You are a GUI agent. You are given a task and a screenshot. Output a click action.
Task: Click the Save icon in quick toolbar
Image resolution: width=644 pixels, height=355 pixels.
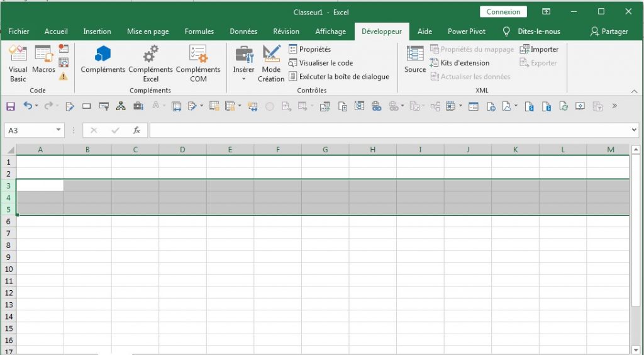tap(11, 106)
